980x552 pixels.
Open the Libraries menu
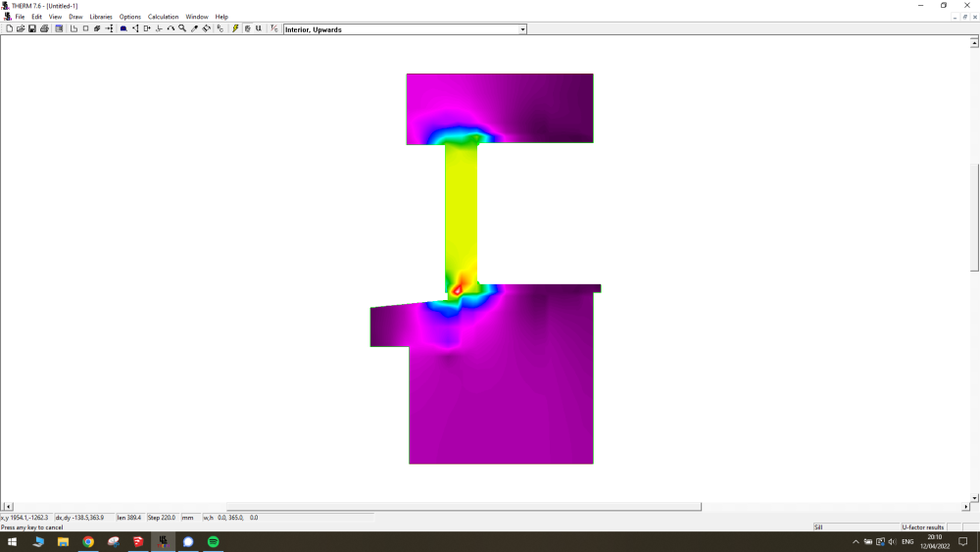click(101, 17)
